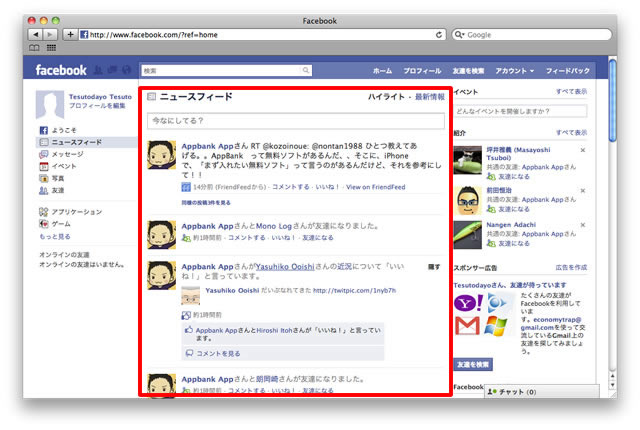Click the magnifier icon in Facebook search
The image size is (640, 430).
(x=306, y=70)
